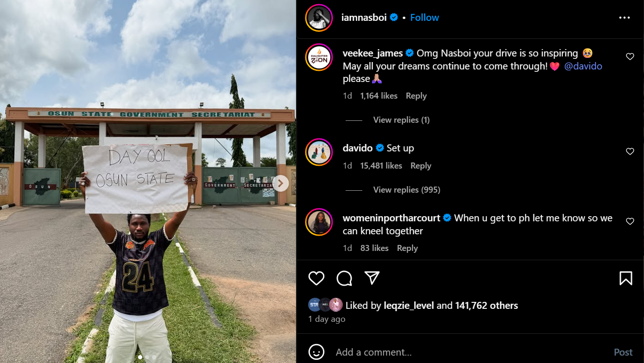This screenshot has height=363, width=644.
Task: Like veekee_james's comment
Action: (x=630, y=56)
